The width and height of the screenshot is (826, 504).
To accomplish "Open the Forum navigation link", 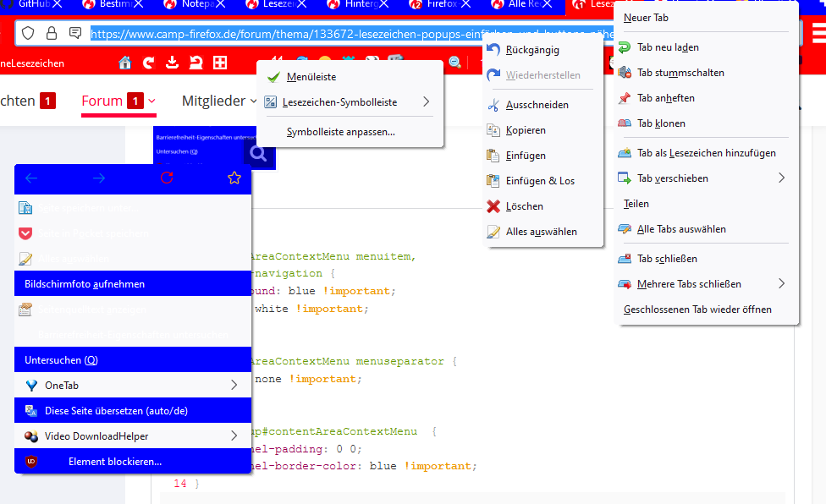I will (x=102, y=101).
